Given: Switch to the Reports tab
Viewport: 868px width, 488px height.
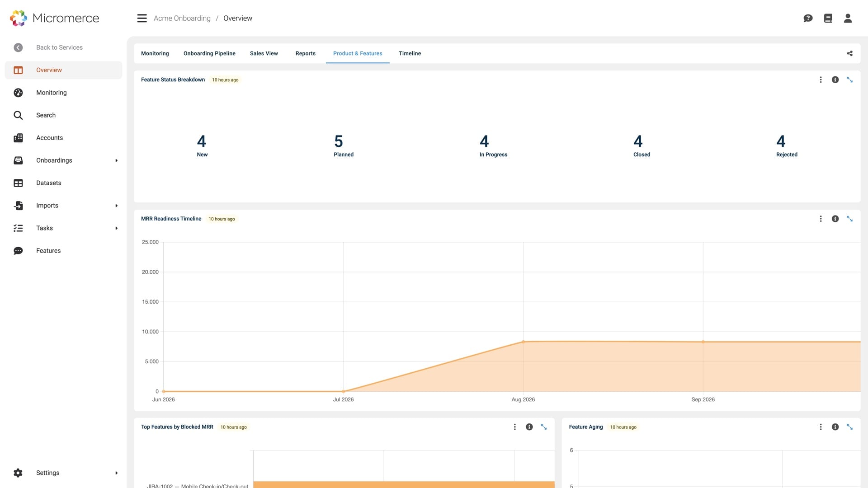Looking at the screenshot, I should click(306, 53).
